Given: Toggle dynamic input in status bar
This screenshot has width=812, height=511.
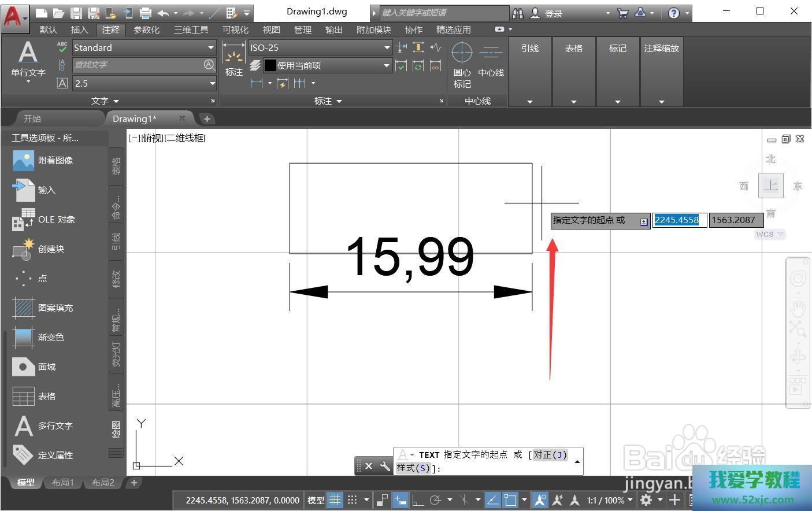Looking at the screenshot, I should pos(400,500).
